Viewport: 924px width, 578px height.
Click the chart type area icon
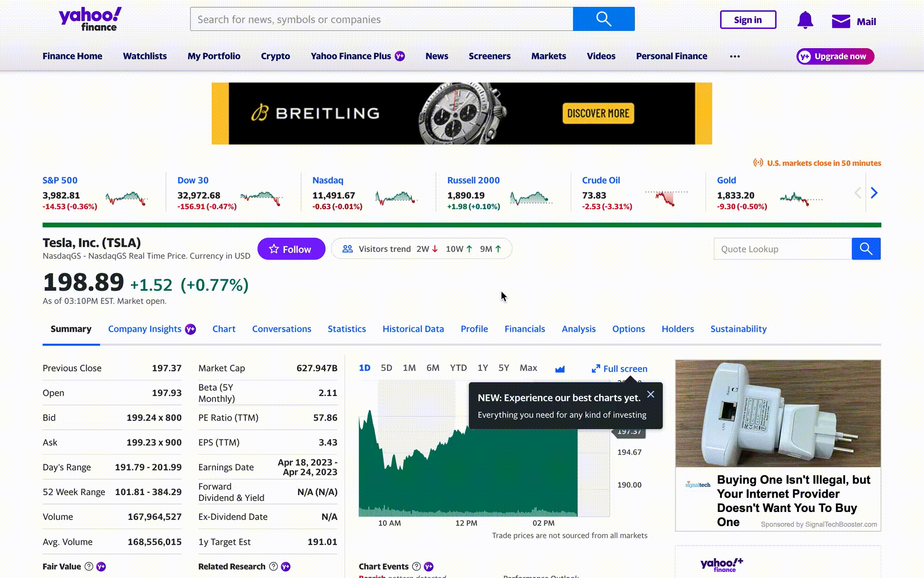[x=560, y=369]
